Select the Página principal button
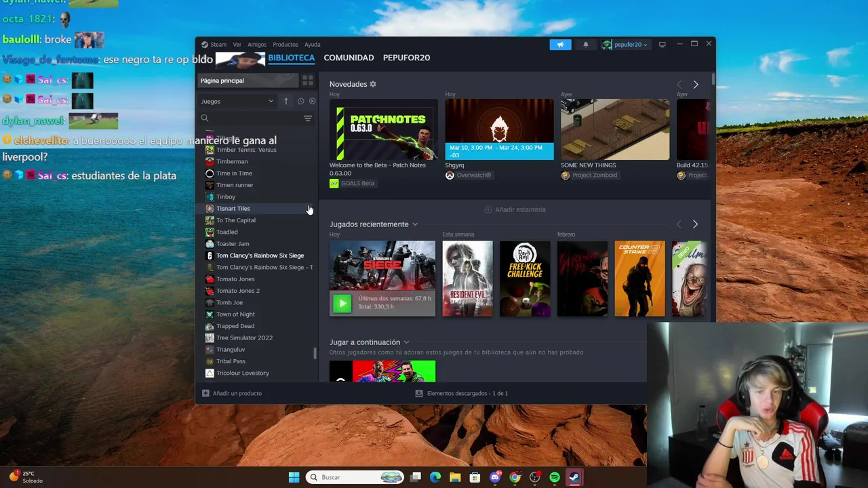Screen dimensions: 868x488 coord(249,81)
